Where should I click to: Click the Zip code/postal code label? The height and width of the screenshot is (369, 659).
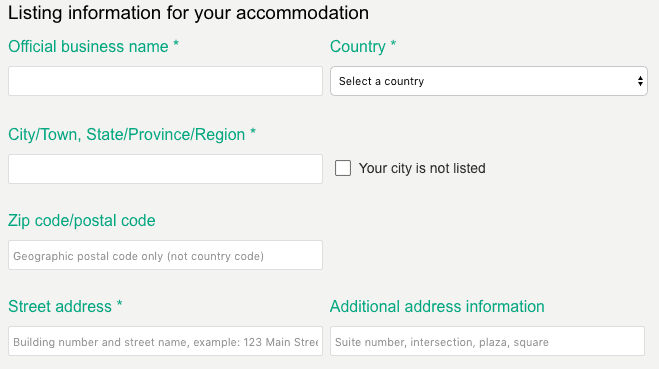click(82, 221)
